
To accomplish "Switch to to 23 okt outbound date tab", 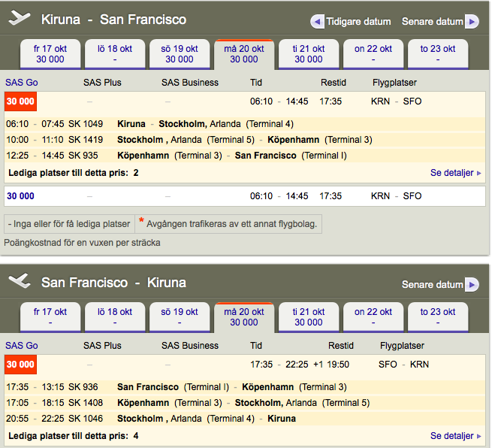I will (x=437, y=54).
